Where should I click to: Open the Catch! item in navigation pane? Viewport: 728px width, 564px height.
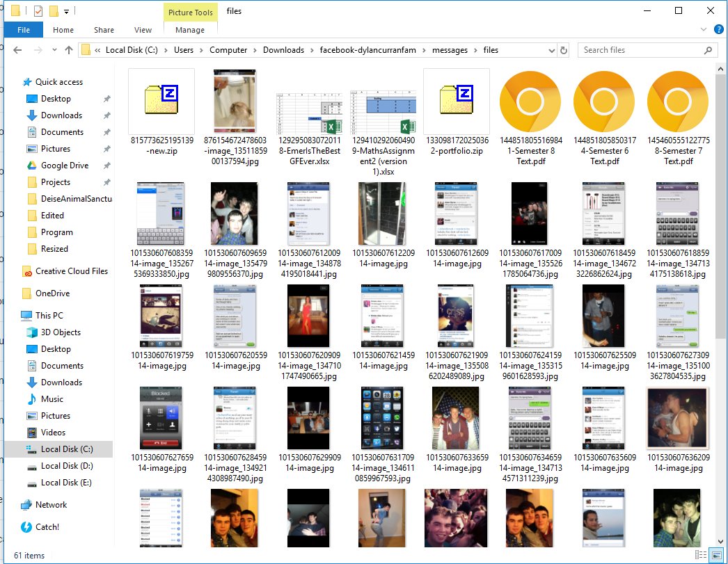click(x=47, y=527)
